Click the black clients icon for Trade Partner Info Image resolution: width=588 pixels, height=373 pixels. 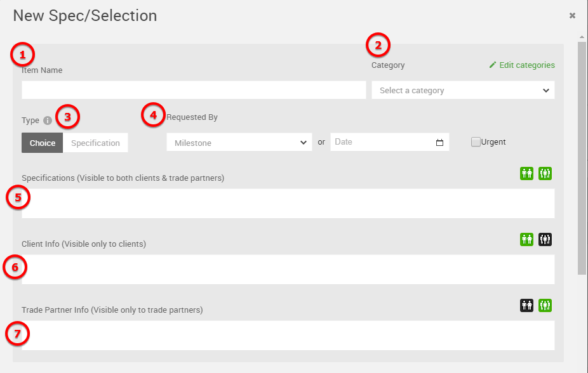[526, 306]
